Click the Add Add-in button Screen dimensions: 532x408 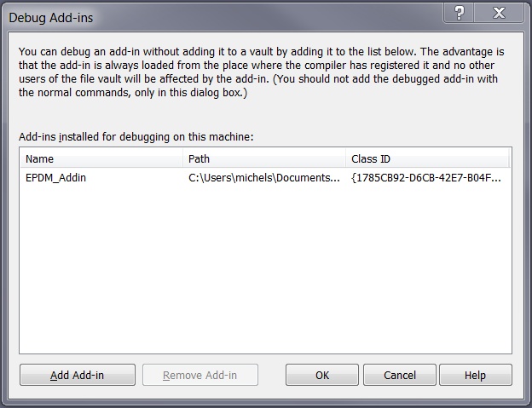pyautogui.click(x=78, y=375)
